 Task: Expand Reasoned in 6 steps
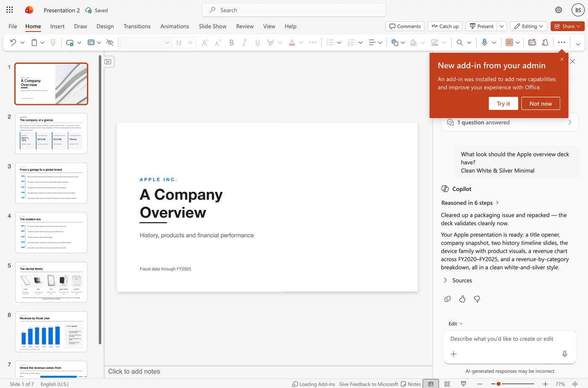tap(470, 203)
